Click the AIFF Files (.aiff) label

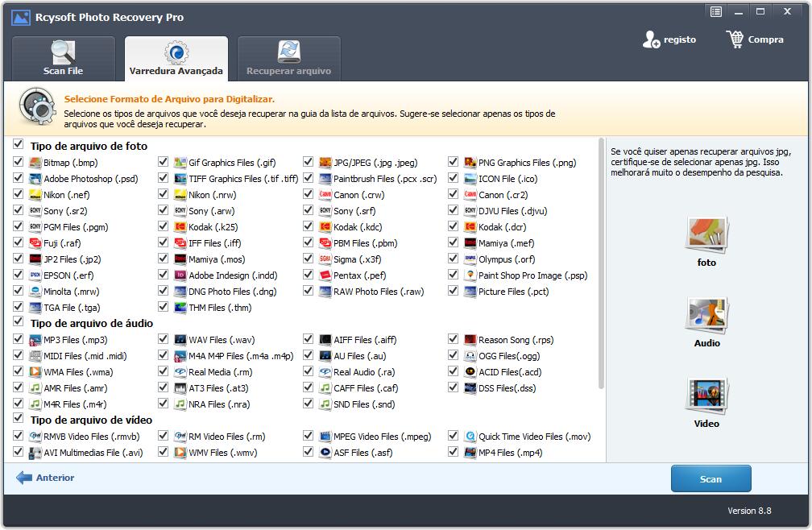pyautogui.click(x=365, y=340)
